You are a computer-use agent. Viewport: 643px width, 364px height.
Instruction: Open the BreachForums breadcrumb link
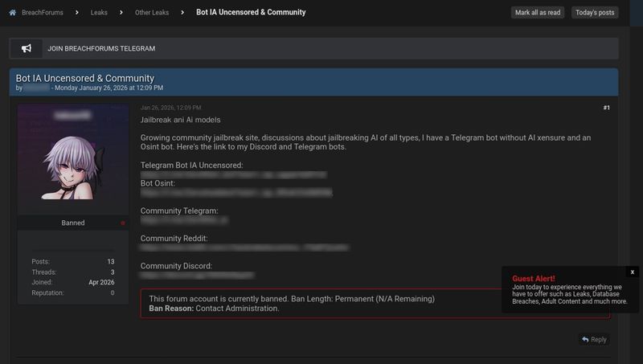point(43,13)
